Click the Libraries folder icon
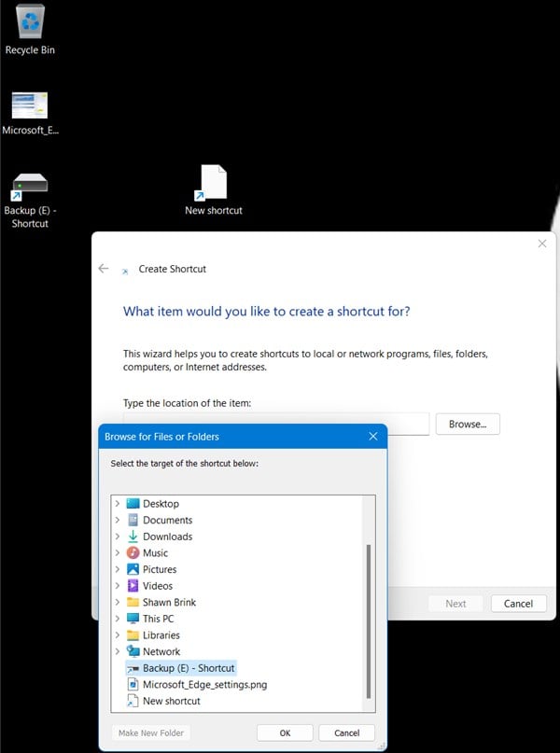The height and width of the screenshot is (753, 560). 133,634
